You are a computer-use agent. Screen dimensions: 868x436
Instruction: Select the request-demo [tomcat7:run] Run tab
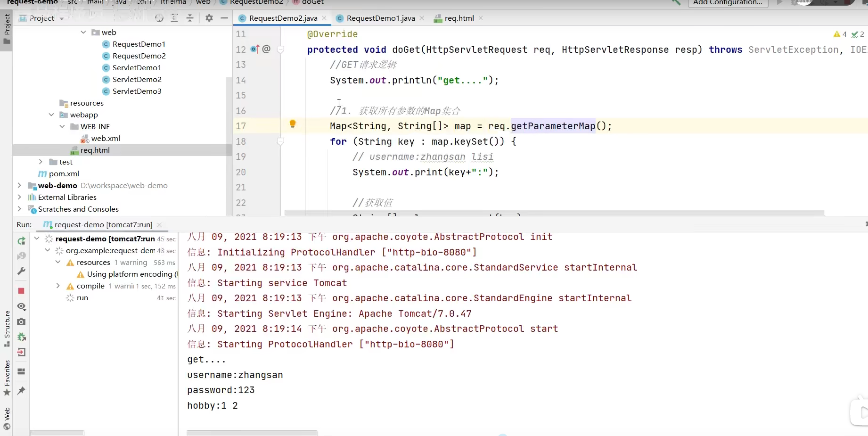(x=103, y=225)
